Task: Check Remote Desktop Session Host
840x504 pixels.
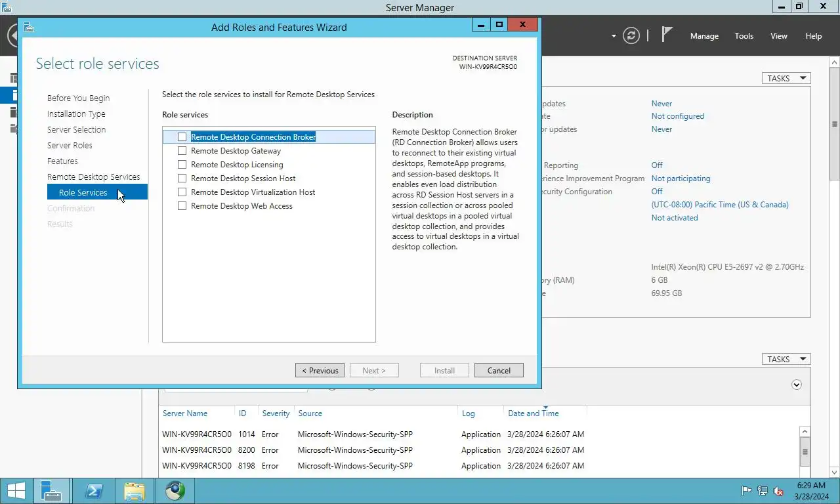Action: point(182,178)
